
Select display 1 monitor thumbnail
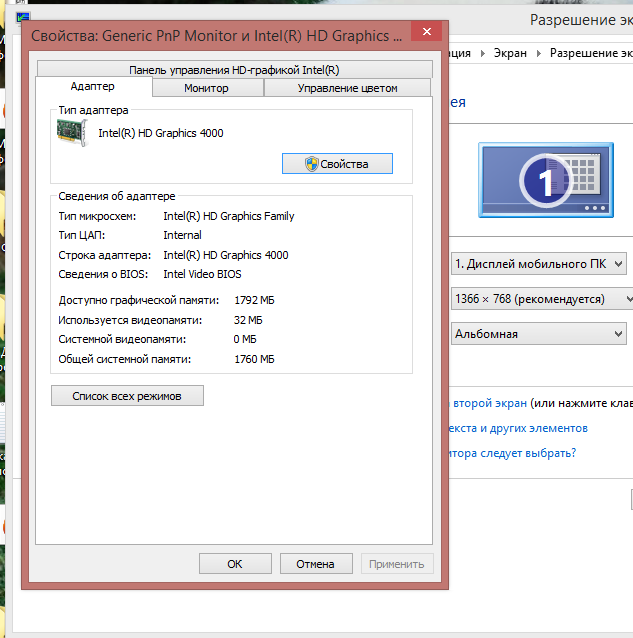pos(546,180)
